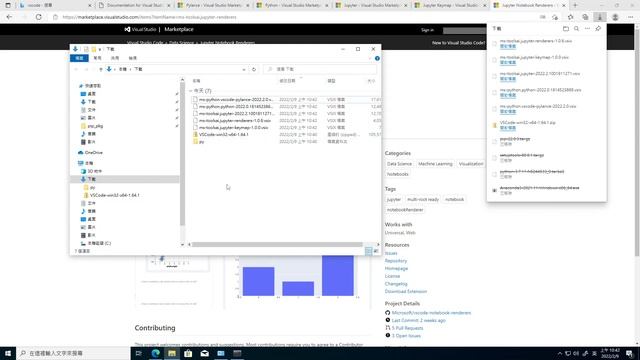Open the Share tab in Explorer ribbon
The height and width of the screenshot is (360, 640).
pyautogui.click(x=115, y=58)
